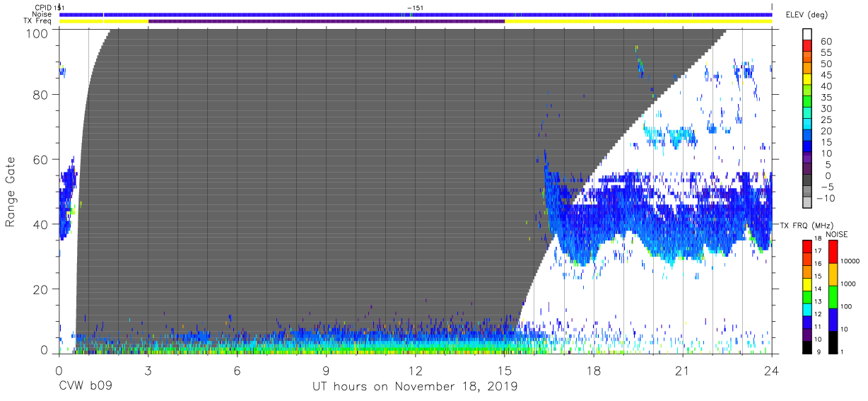
Task: Click the cyan segment of the TX FRQ colorbar
Action: click(807, 310)
